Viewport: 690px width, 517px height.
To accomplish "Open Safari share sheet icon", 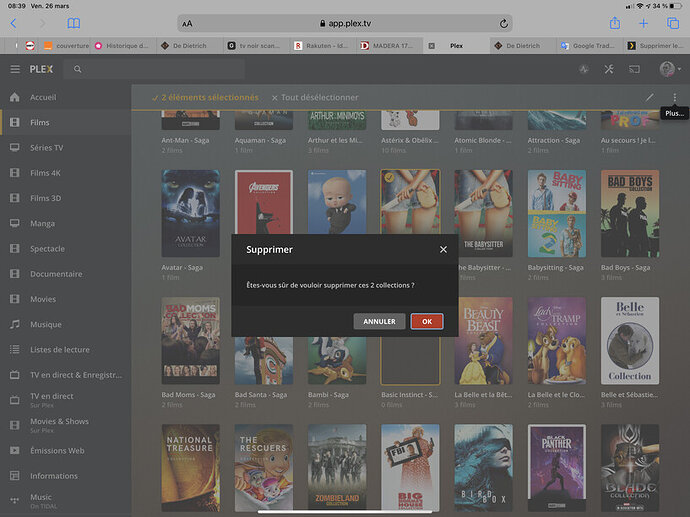I will pyautogui.click(x=615, y=23).
